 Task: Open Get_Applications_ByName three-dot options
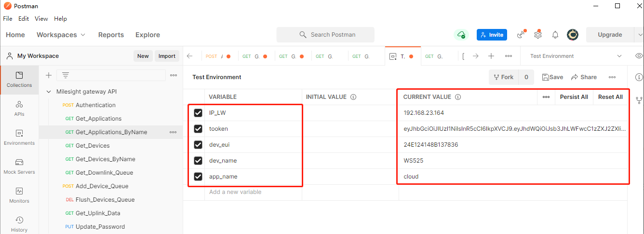coord(173,132)
